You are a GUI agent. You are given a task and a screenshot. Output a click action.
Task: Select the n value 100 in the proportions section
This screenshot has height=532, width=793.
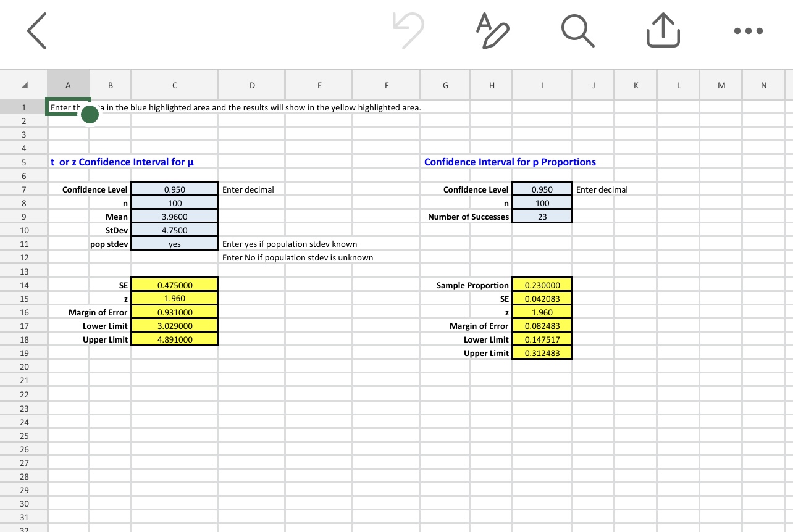[x=542, y=203]
